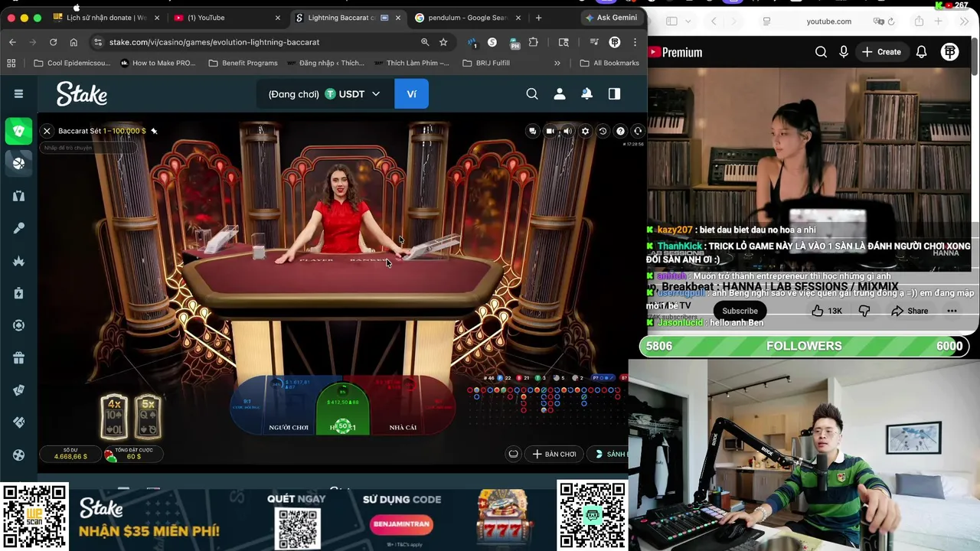
Task: Select the Sports basketball icon in sidebar
Action: coord(18,163)
